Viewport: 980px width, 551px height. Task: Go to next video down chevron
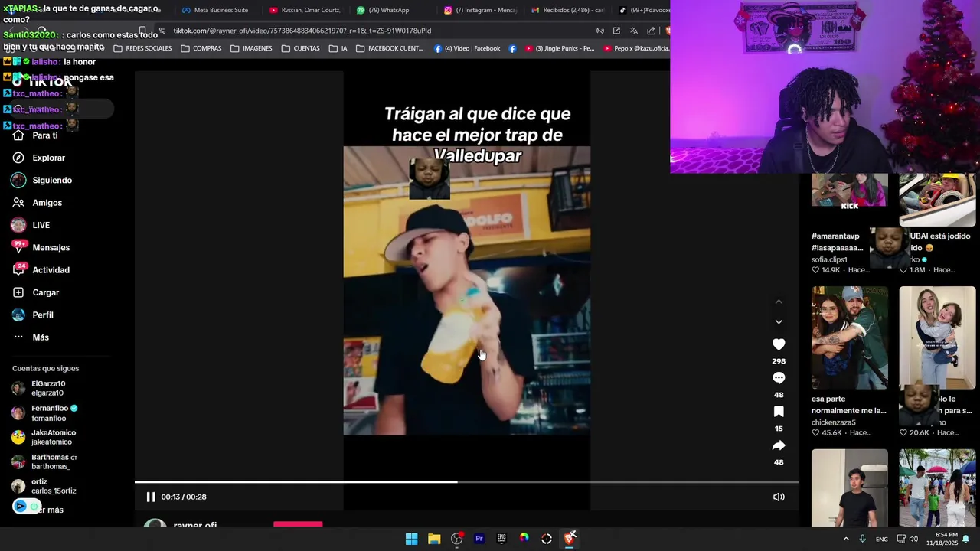(x=779, y=322)
